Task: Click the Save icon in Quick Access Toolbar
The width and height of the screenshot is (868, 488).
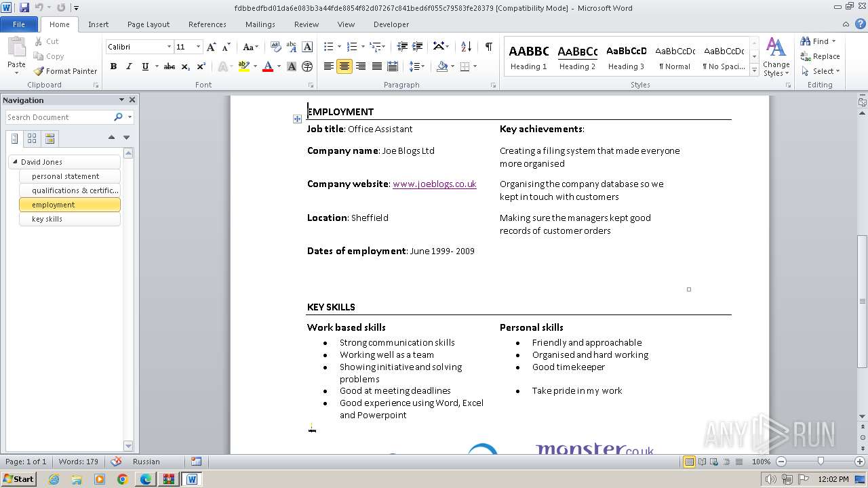Action: pos(24,7)
